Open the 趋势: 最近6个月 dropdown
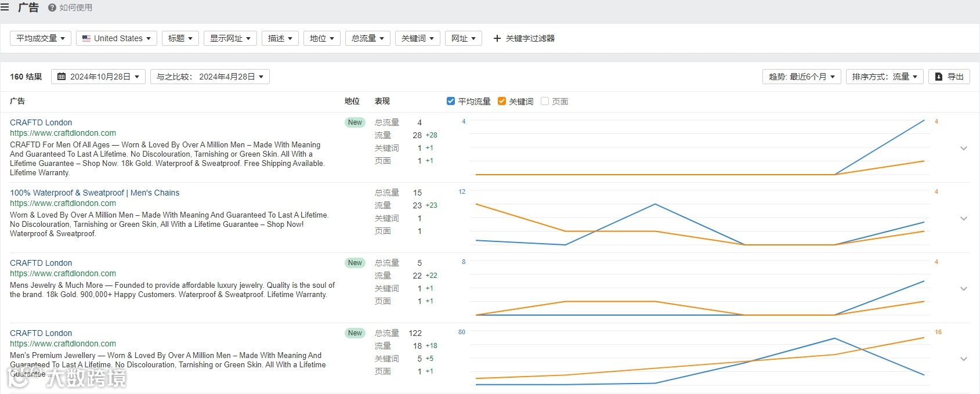 click(x=801, y=77)
